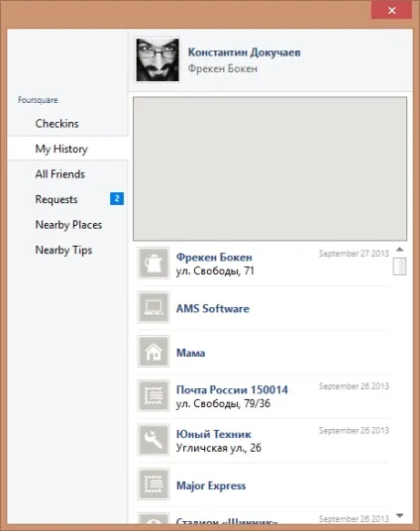Open the Константин Докучаев profile name link

(x=245, y=53)
